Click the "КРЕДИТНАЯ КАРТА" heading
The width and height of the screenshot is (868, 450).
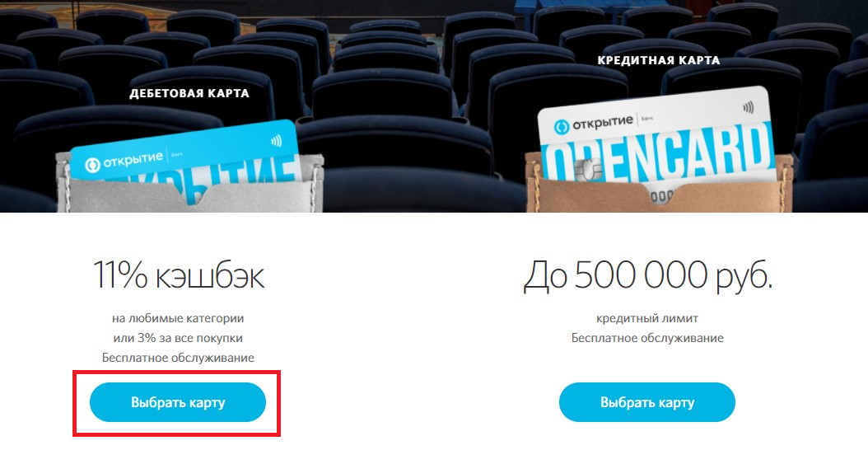(659, 60)
